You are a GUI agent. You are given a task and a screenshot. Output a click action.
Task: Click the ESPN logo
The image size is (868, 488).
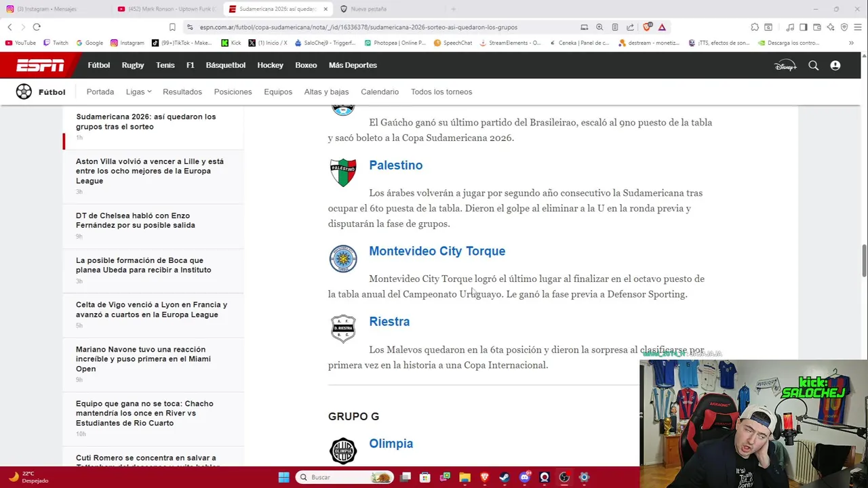pyautogui.click(x=40, y=65)
